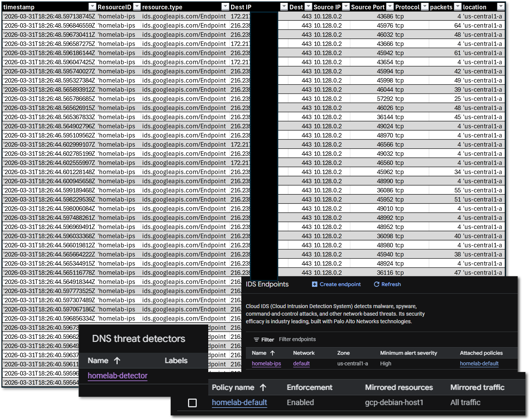Open the homelab-detector DNS threat detector
The image size is (530, 420).
point(118,376)
